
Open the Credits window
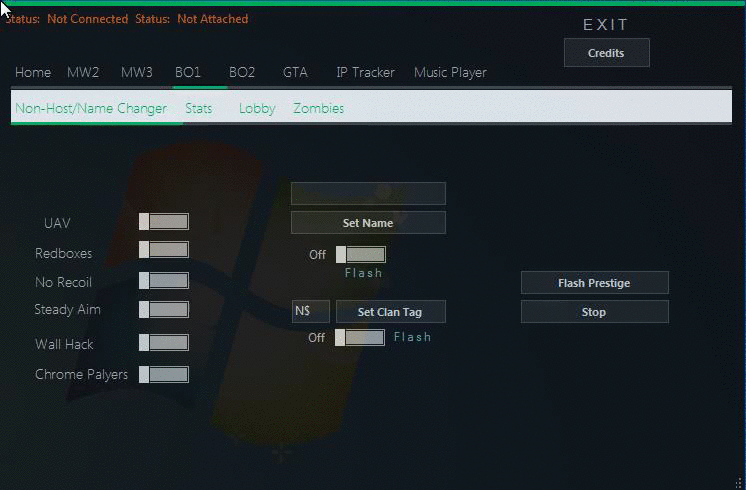click(x=606, y=53)
